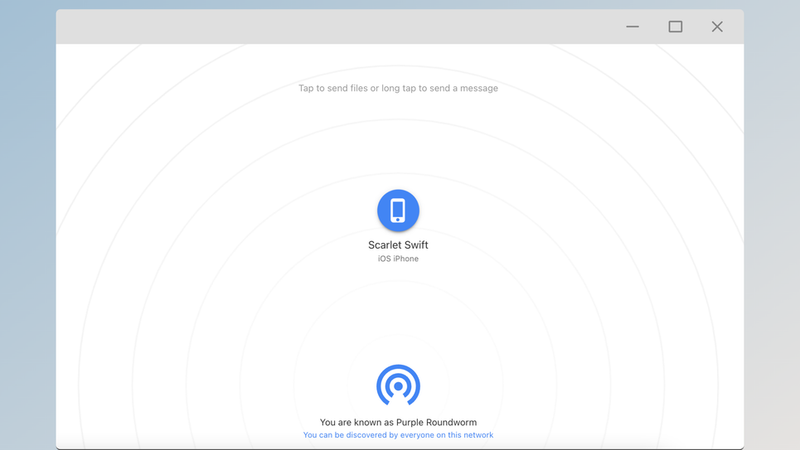Click the 'iOS iPhone' device label

point(398,259)
